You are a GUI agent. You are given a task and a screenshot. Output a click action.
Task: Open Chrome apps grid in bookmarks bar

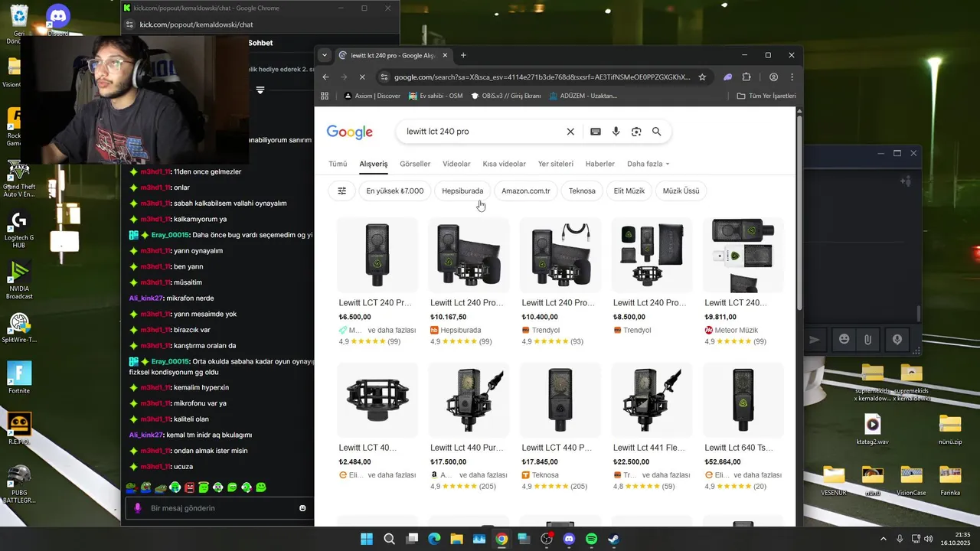tap(325, 96)
